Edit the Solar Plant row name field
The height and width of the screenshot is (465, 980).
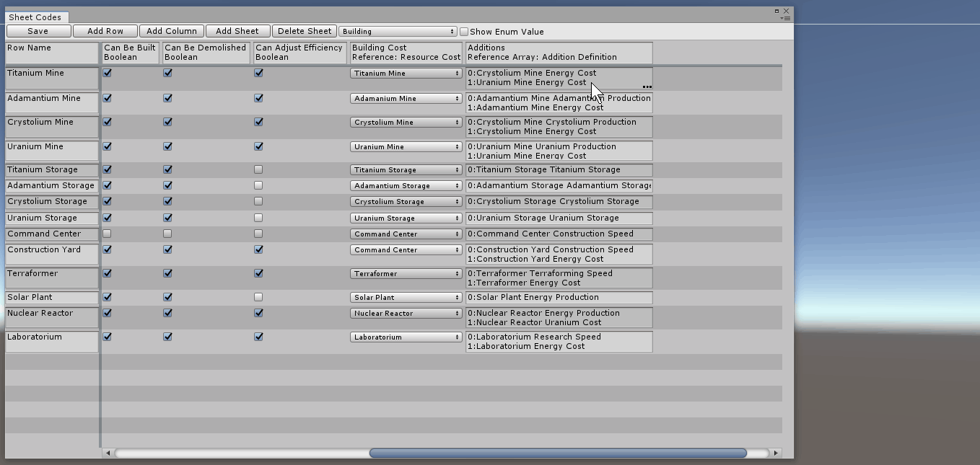[52, 298]
